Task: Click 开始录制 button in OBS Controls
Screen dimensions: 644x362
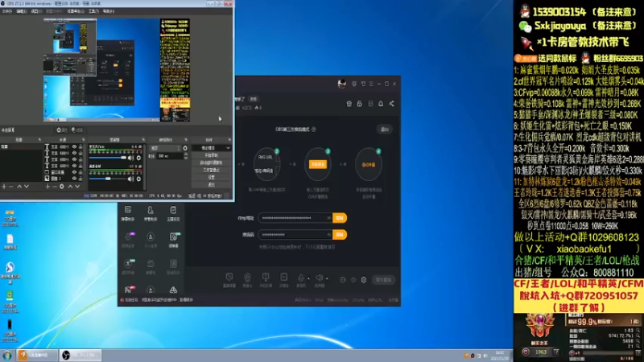Action: pyautogui.click(x=211, y=155)
